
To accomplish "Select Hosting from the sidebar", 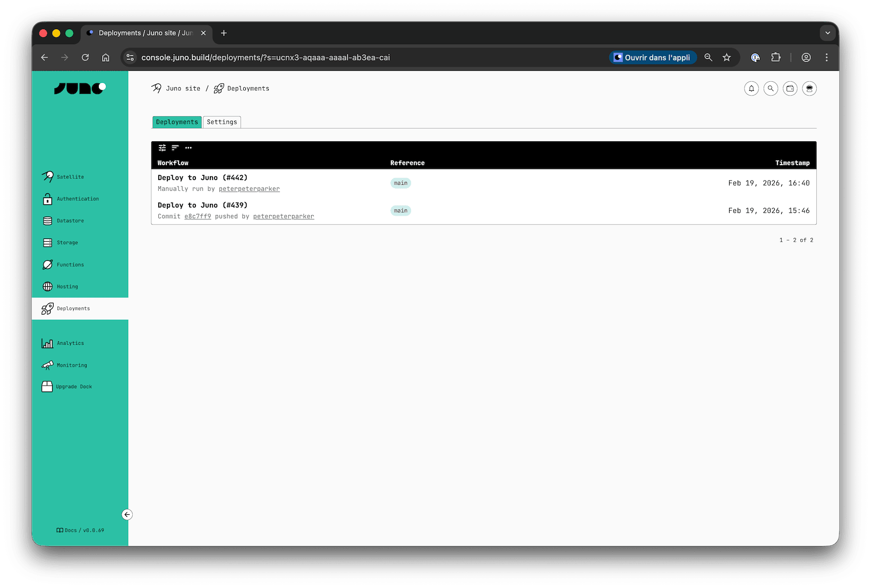I will 67,286.
